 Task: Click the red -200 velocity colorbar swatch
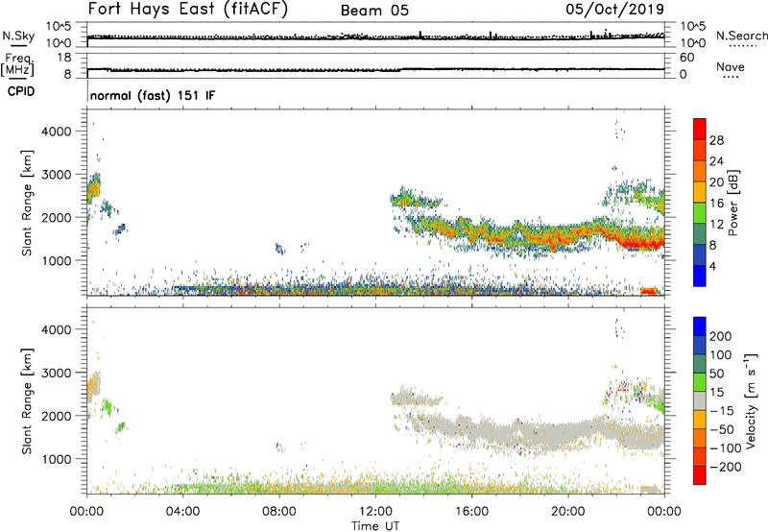coord(700,475)
